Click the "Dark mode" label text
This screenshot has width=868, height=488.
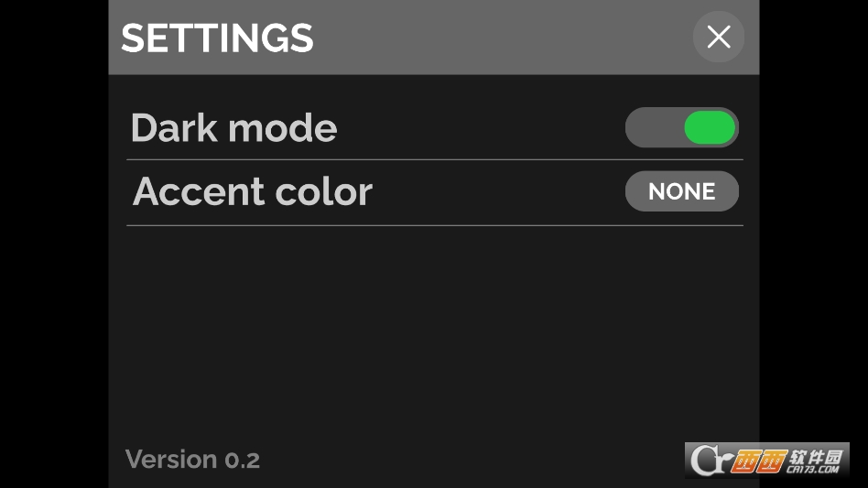(x=233, y=128)
